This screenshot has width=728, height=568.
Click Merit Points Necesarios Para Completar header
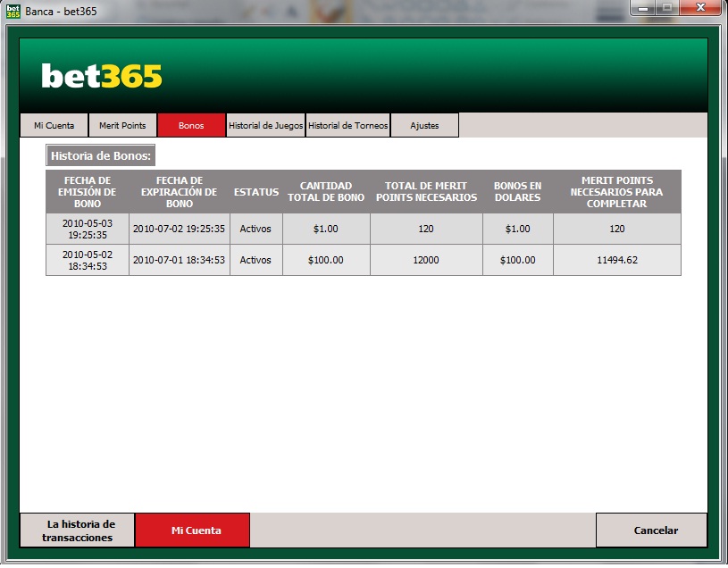coord(617,192)
